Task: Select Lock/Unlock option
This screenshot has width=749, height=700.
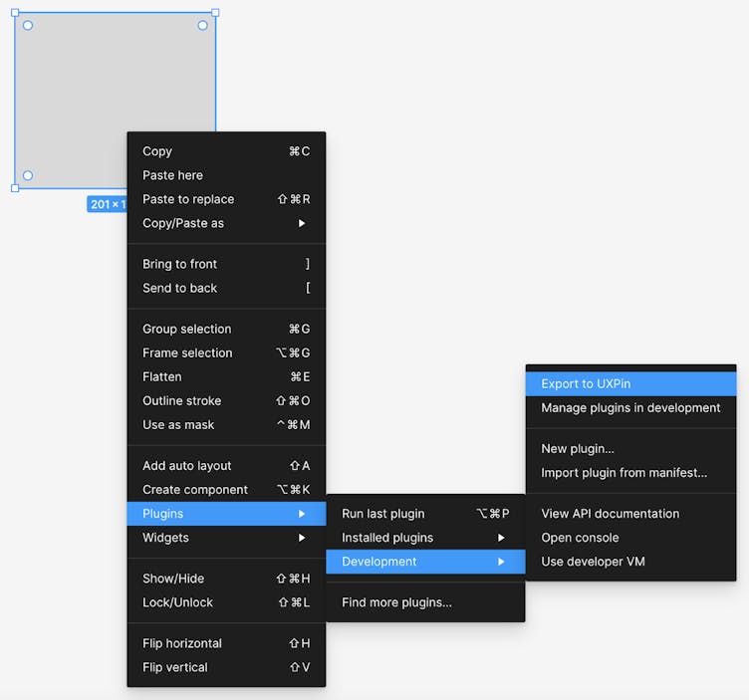Action: (226, 602)
